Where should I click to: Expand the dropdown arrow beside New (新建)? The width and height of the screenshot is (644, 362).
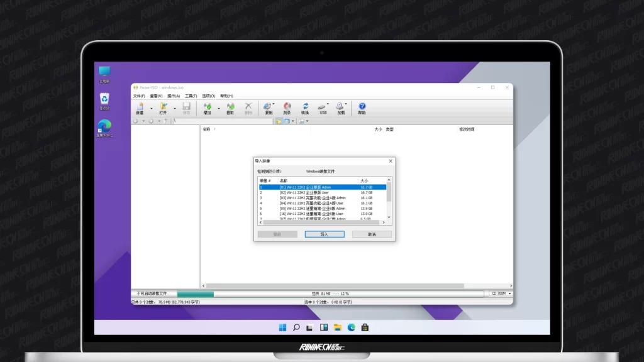click(151, 108)
